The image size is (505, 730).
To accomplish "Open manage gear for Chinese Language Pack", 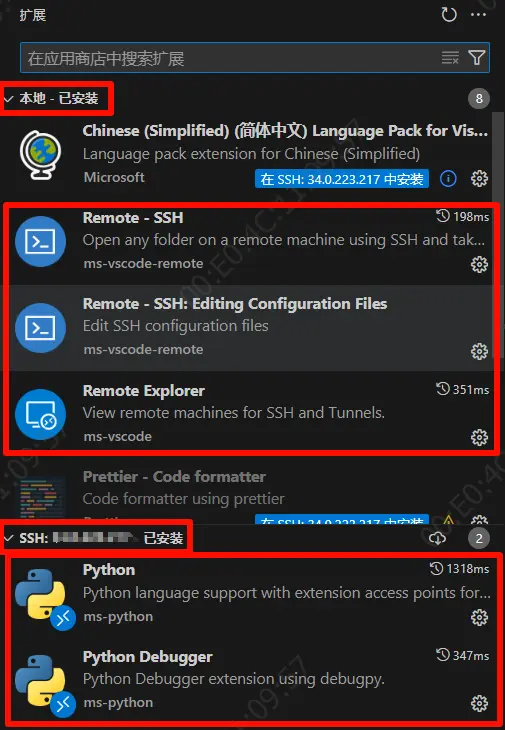I will tap(479, 179).
